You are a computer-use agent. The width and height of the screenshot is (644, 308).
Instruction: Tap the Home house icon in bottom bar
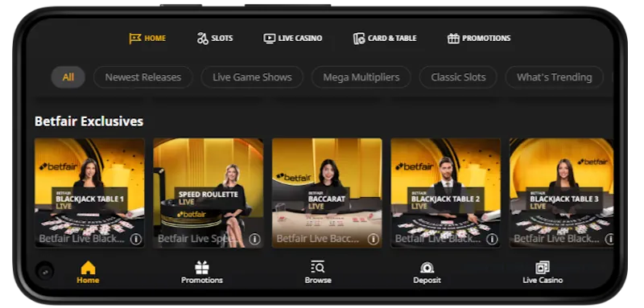click(88, 268)
